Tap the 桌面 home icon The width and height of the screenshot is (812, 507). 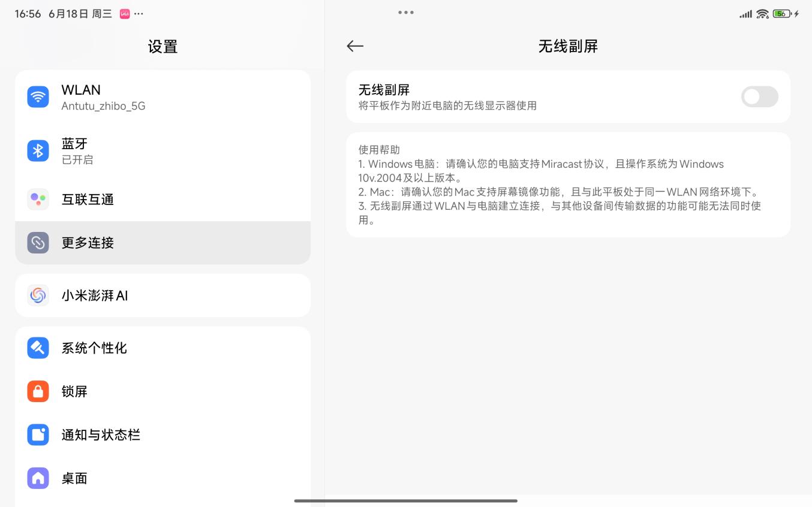[38, 478]
